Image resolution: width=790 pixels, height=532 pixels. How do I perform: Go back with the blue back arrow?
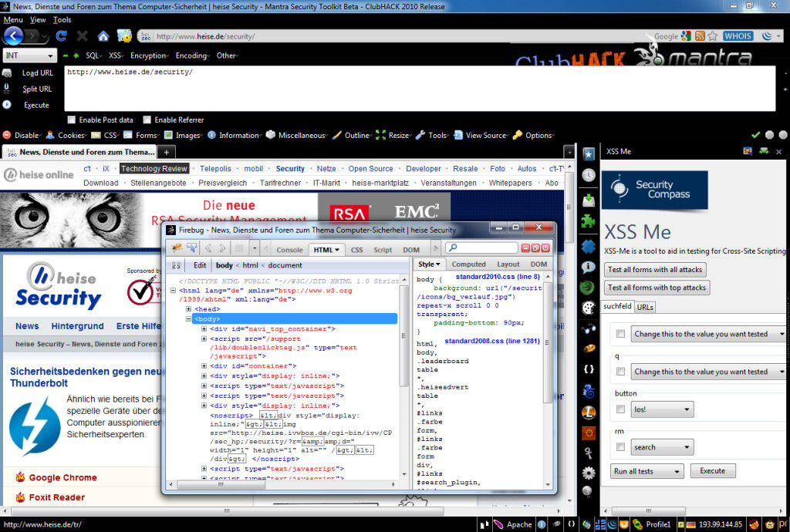click(x=13, y=35)
